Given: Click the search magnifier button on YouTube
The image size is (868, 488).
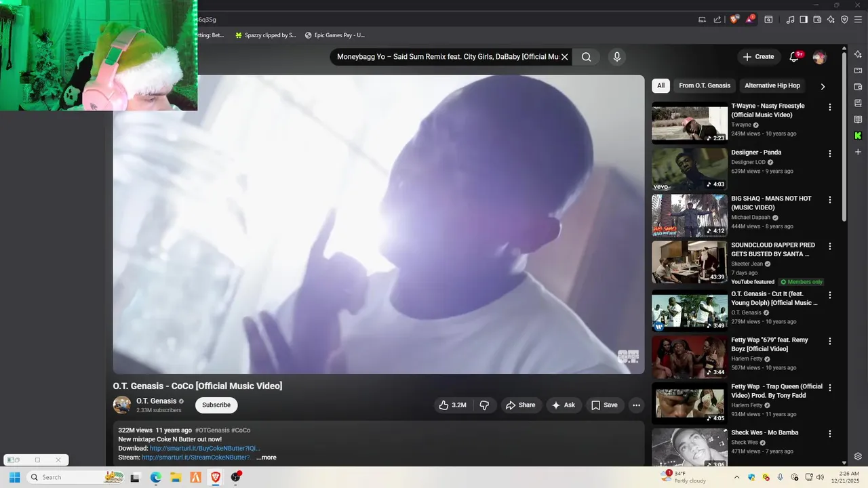Looking at the screenshot, I should click(x=587, y=57).
